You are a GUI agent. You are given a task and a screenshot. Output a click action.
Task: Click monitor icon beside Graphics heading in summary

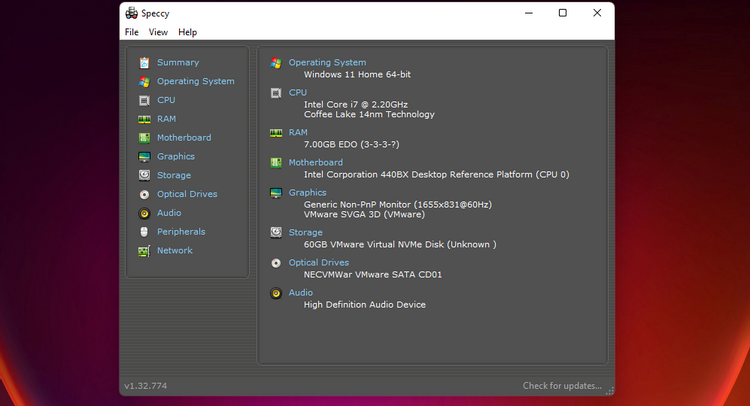pos(276,193)
